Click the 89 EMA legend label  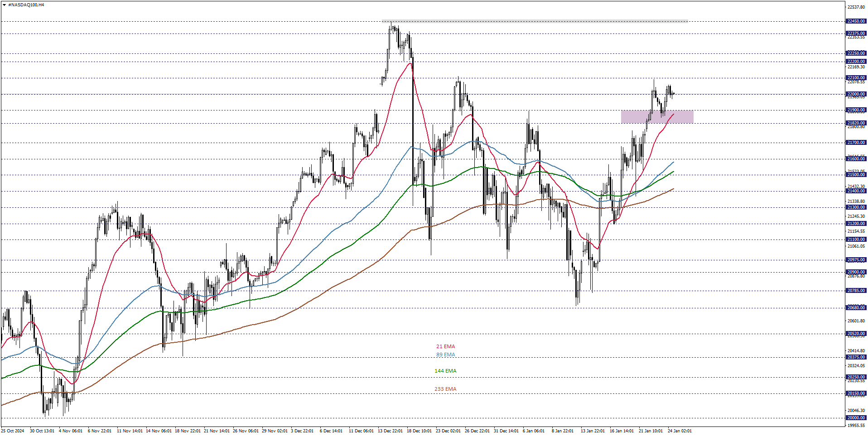(445, 355)
